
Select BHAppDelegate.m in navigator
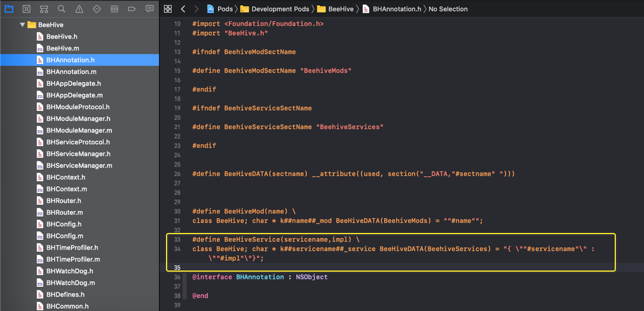coord(80,95)
